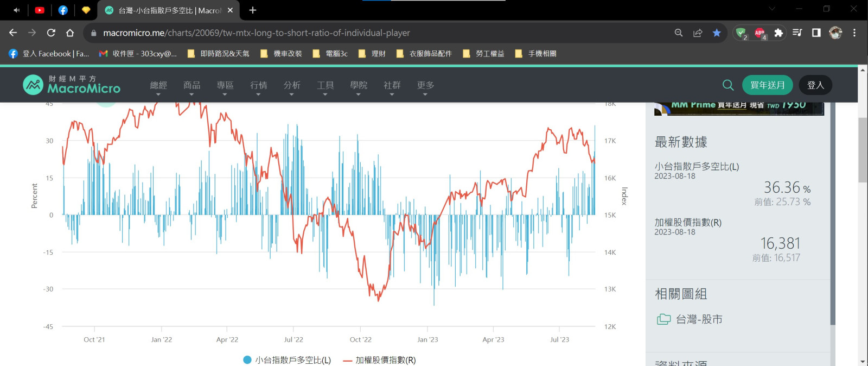Toggle the 小台指散戶多空比(L) legend series
868x366 pixels.
tap(287, 360)
